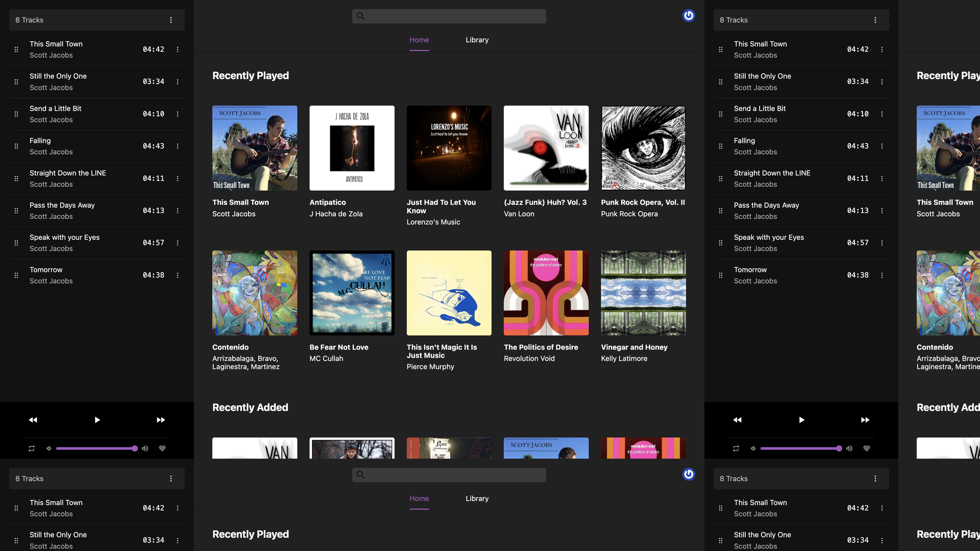This screenshot has height=551, width=980.
Task: Open more options for This Small Town in the upper-left list
Action: 178,49
